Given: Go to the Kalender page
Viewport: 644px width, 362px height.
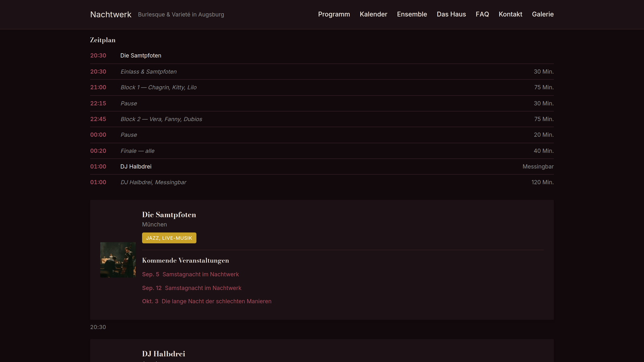Looking at the screenshot, I should click(374, 14).
